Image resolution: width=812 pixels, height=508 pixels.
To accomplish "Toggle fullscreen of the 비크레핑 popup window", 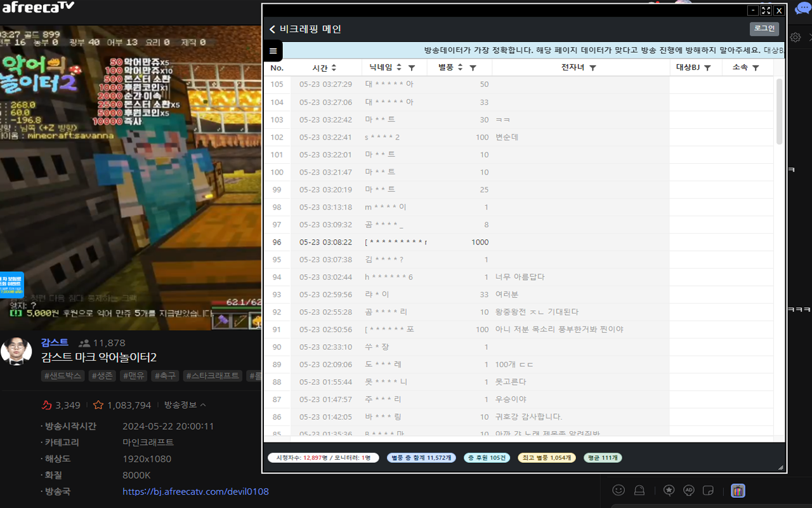I will (766, 10).
